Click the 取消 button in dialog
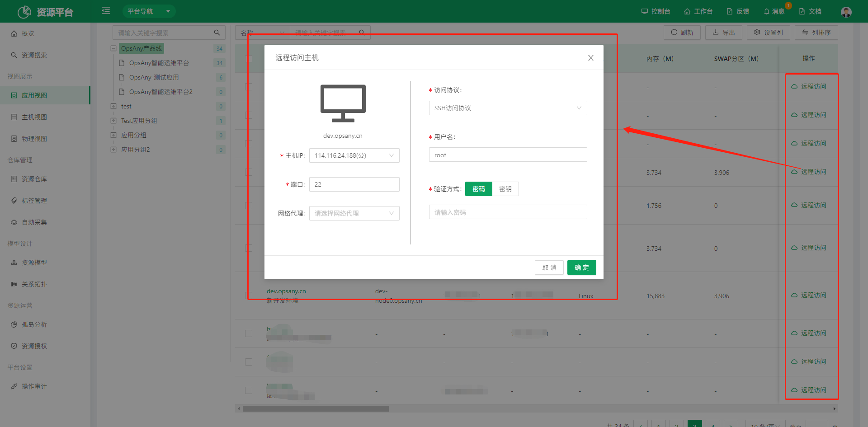The image size is (868, 427). 549,267
